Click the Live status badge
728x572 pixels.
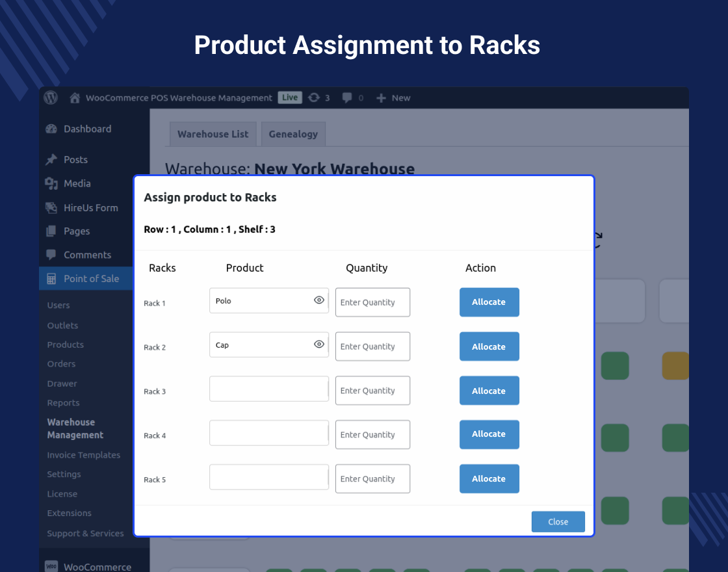(x=290, y=97)
